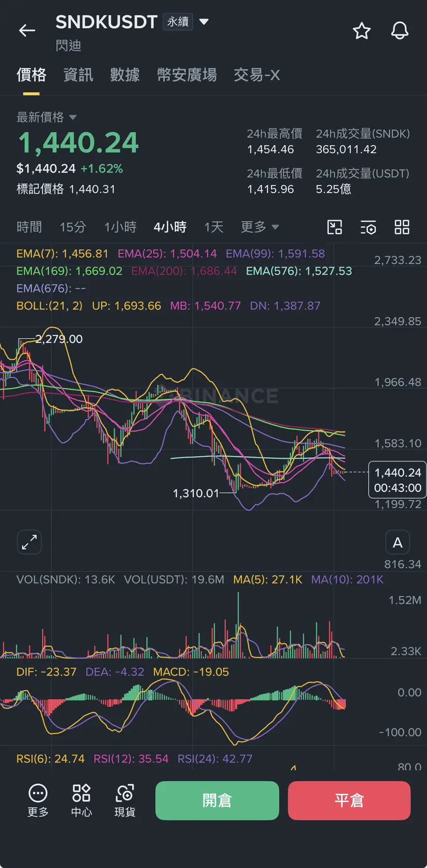Tap the EMA(200): 1,686.44 label
427x868 pixels.
(x=184, y=271)
